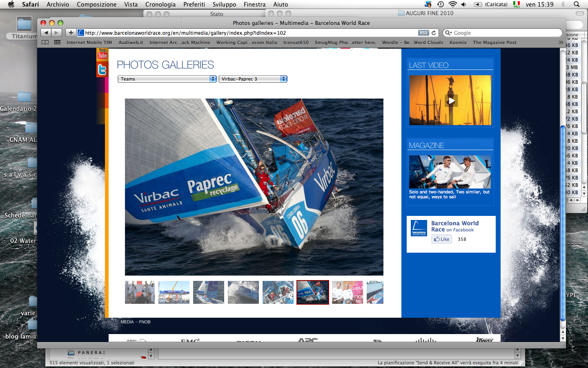This screenshot has height=368, width=588.
Task: Click the MEDIA footer link
Action: tap(127, 322)
